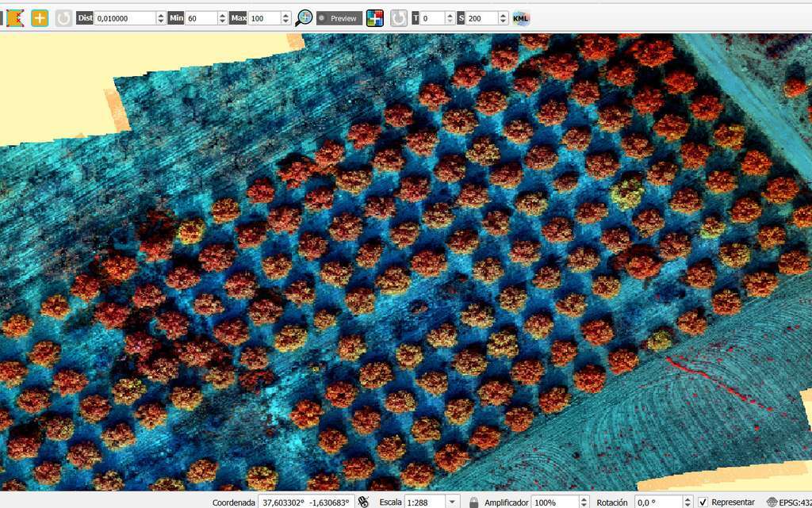Click the magnifier globe search icon
The width and height of the screenshot is (812, 508).
click(x=304, y=18)
